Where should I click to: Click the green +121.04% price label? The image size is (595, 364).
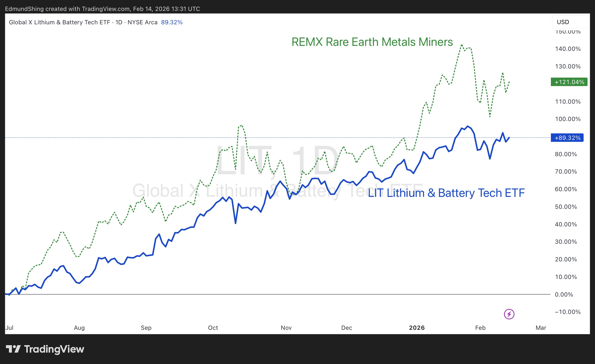coord(569,82)
